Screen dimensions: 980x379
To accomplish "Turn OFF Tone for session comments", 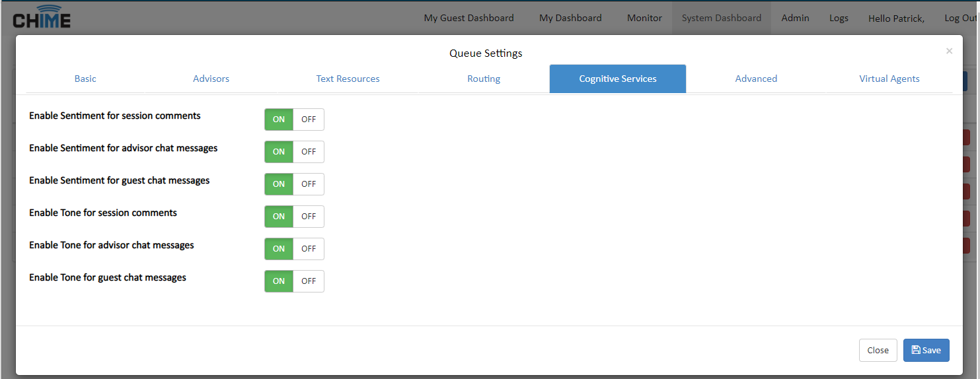I will (309, 217).
